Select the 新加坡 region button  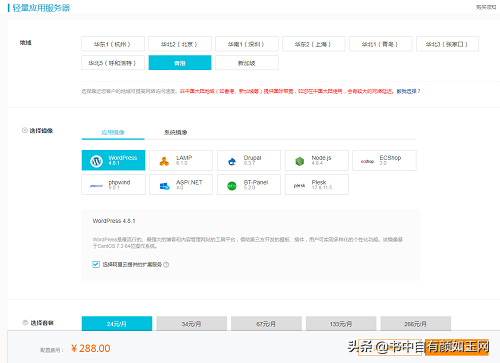click(x=247, y=63)
